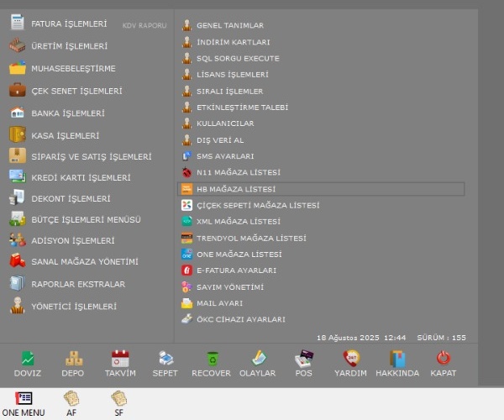Image resolution: width=504 pixels, height=420 pixels.
Task: Click the Üretim İşlemleri factory icon
Action: click(x=18, y=45)
